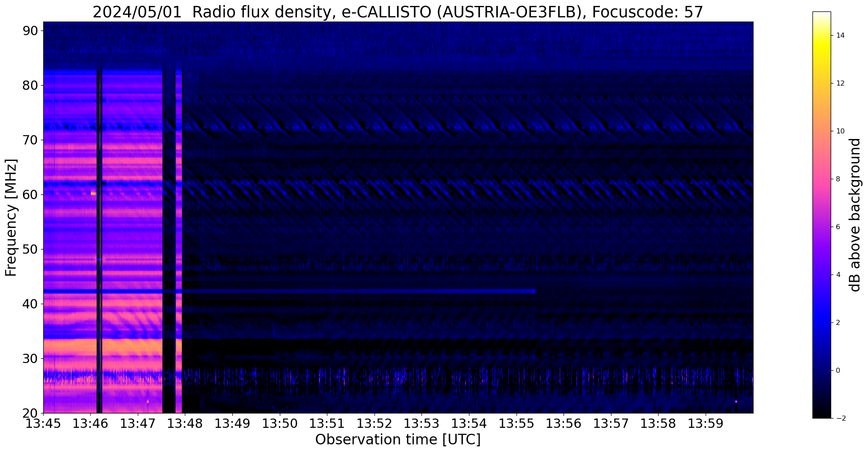The width and height of the screenshot is (868, 452).
Task: Click the 30 MHz frequency tick label
Action: pyautogui.click(x=31, y=358)
